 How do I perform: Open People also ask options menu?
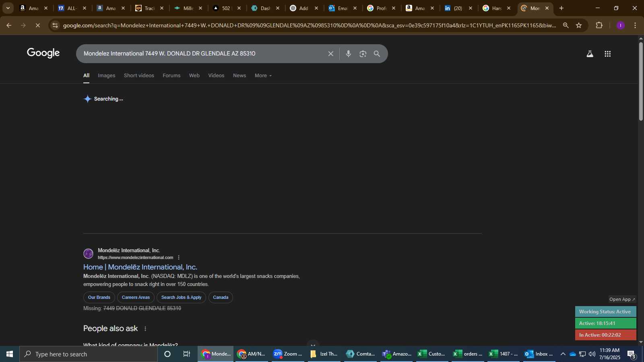point(145,329)
